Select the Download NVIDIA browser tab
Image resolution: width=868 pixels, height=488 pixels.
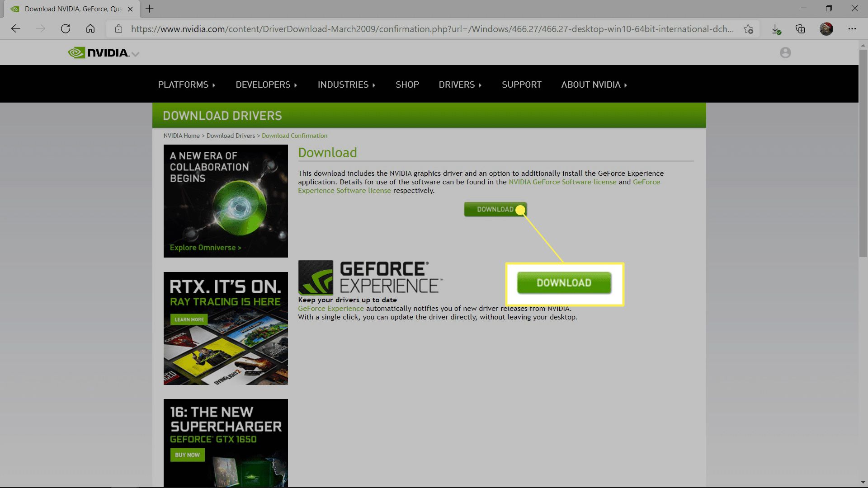tap(72, 9)
